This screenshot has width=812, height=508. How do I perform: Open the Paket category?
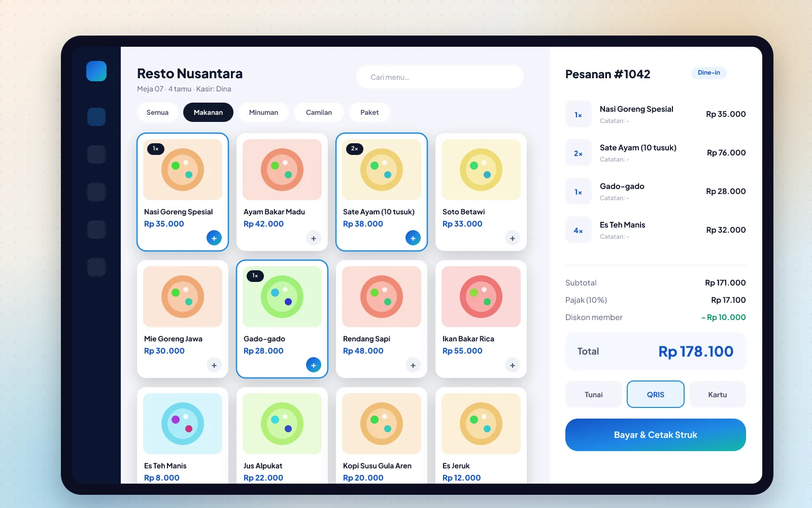point(369,112)
